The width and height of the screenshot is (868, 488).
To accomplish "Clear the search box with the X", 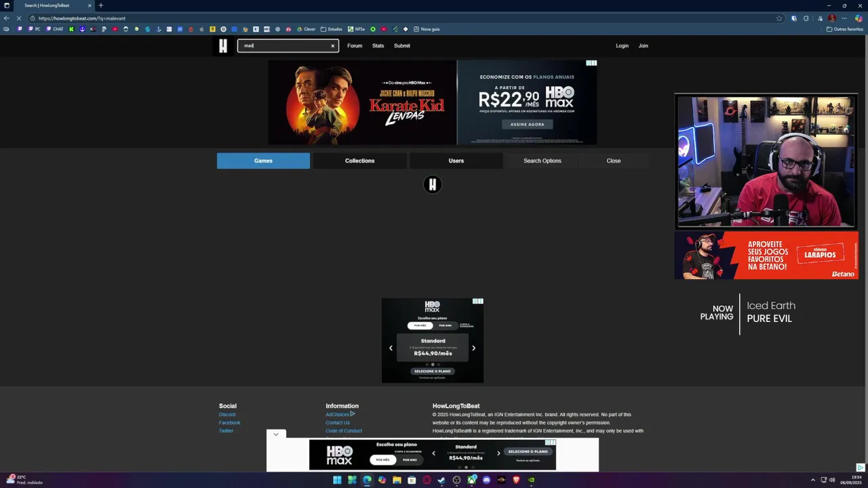I will click(332, 46).
